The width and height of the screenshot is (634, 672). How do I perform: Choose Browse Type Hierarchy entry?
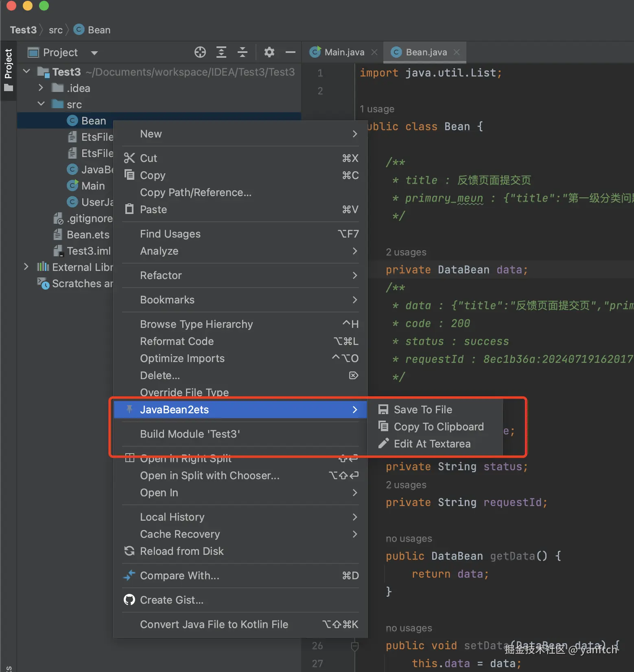click(x=240, y=324)
